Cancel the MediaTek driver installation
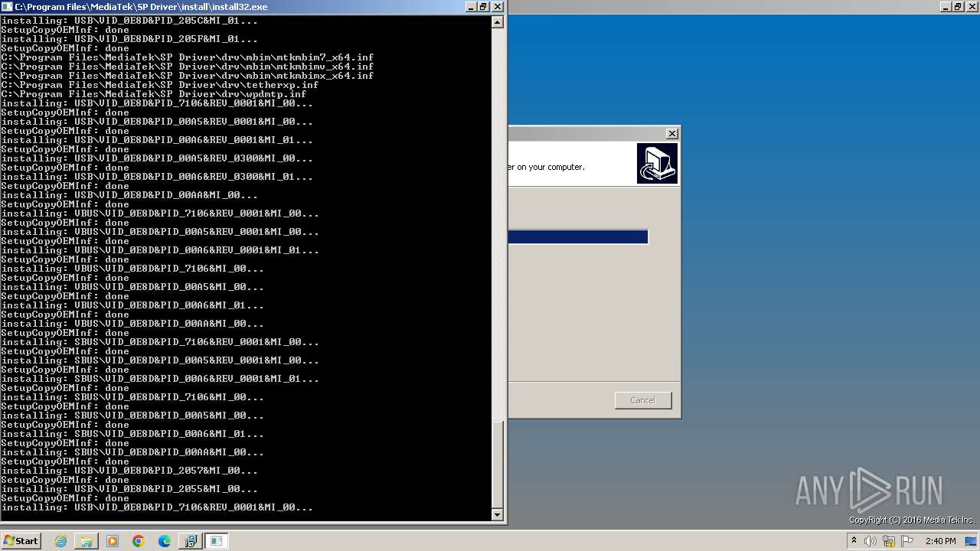Viewport: 980px width, 551px height. (x=643, y=400)
